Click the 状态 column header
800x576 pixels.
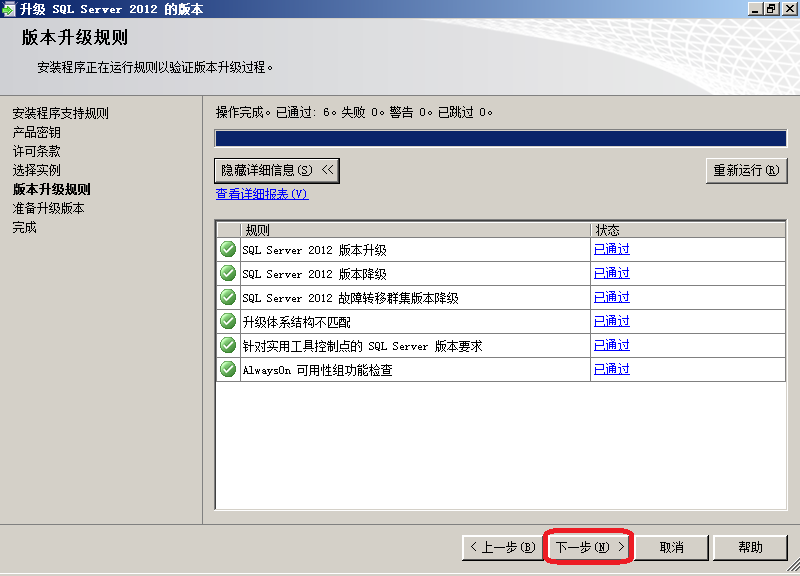coord(688,230)
